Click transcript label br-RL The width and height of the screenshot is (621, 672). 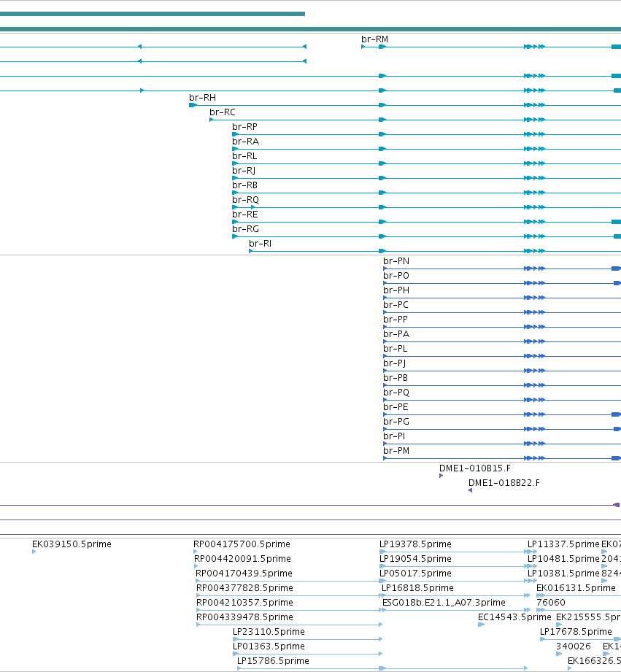coord(244,156)
